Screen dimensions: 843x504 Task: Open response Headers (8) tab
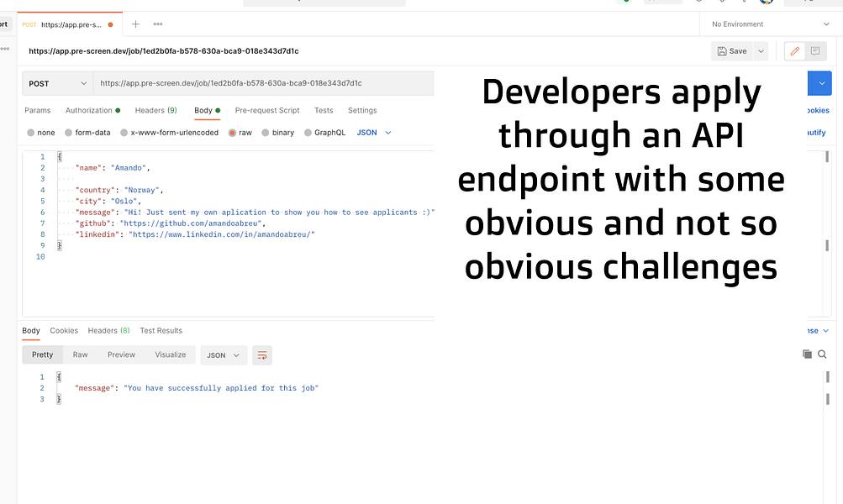(x=108, y=330)
